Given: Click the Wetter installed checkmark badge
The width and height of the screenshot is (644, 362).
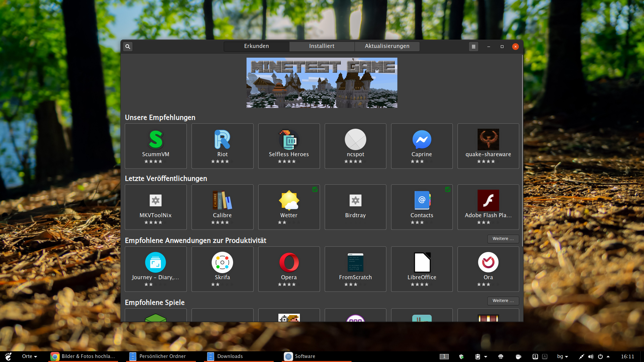Looking at the screenshot, I should (315, 189).
